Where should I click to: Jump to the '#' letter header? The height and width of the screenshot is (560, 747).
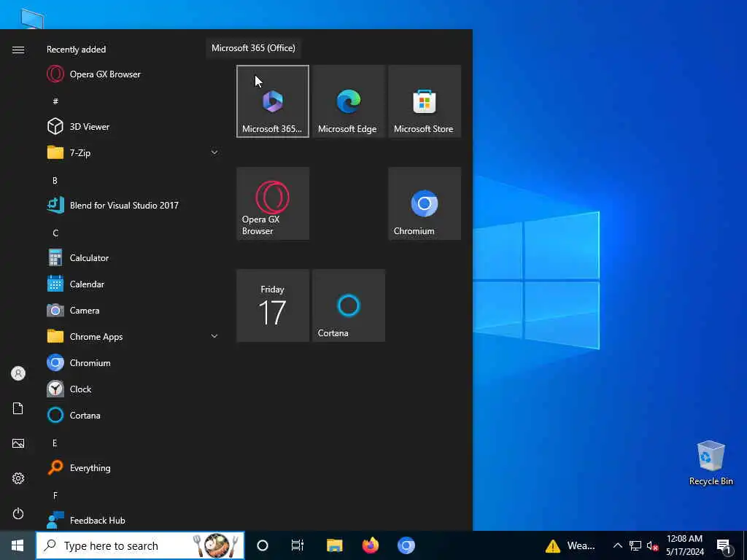pyautogui.click(x=55, y=101)
